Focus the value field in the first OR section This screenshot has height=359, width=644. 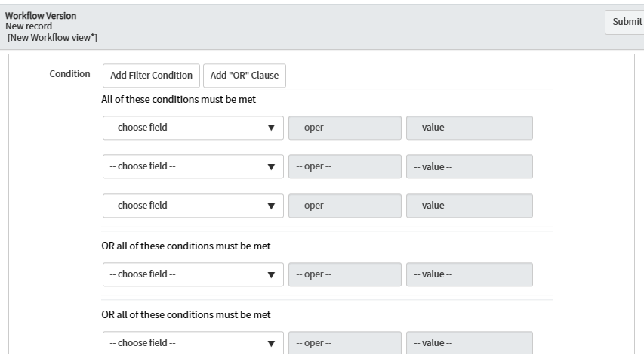pos(469,274)
